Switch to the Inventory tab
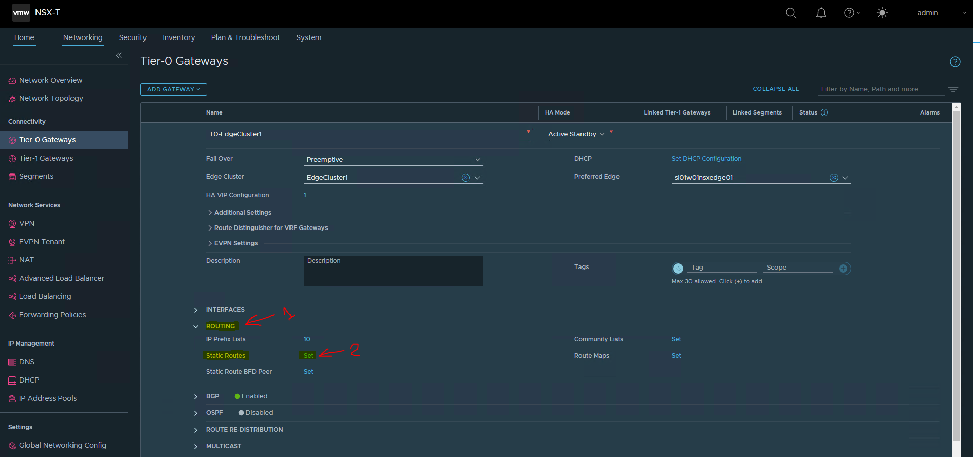 point(178,37)
